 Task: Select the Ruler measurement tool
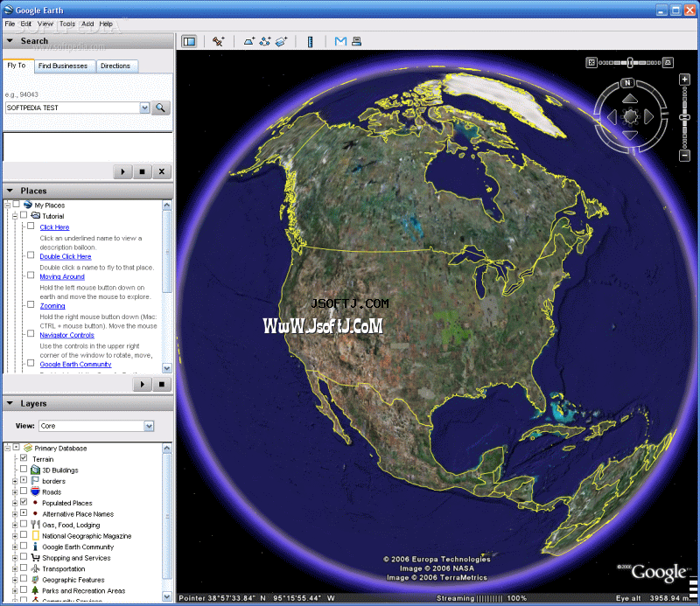pyautogui.click(x=311, y=41)
